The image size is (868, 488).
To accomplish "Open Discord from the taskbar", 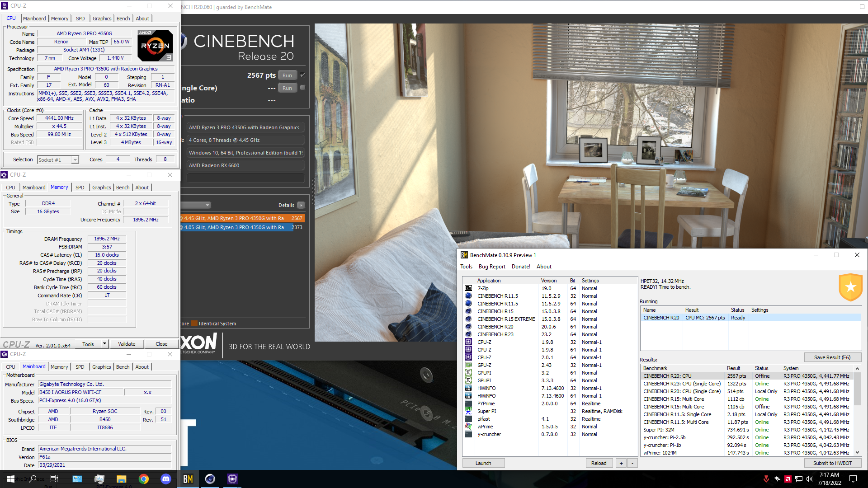I will click(x=166, y=479).
